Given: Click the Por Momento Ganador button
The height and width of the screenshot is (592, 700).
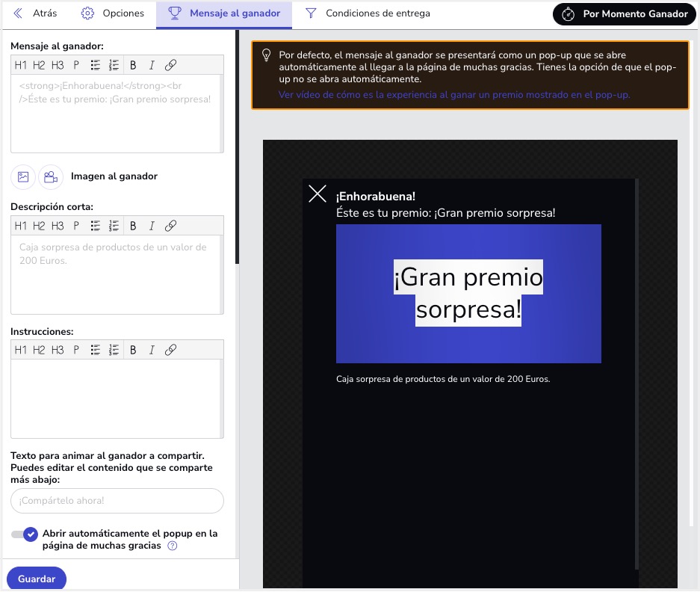Looking at the screenshot, I should click(x=625, y=14).
